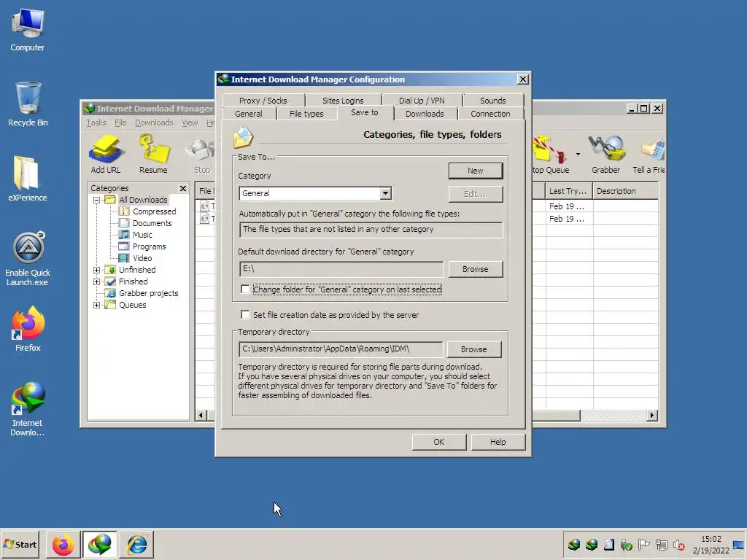Click the left scroll arrow in IDM list
747x560 pixels.
(x=201, y=415)
